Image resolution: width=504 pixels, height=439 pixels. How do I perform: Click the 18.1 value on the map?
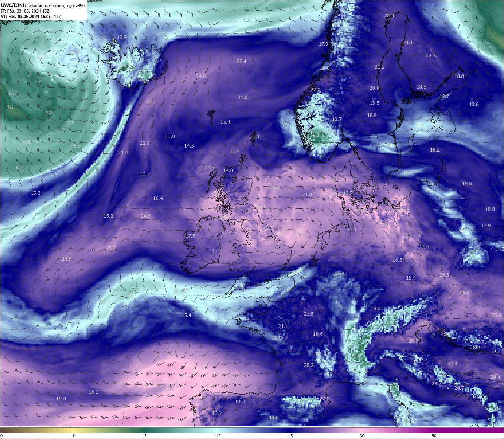93,392
